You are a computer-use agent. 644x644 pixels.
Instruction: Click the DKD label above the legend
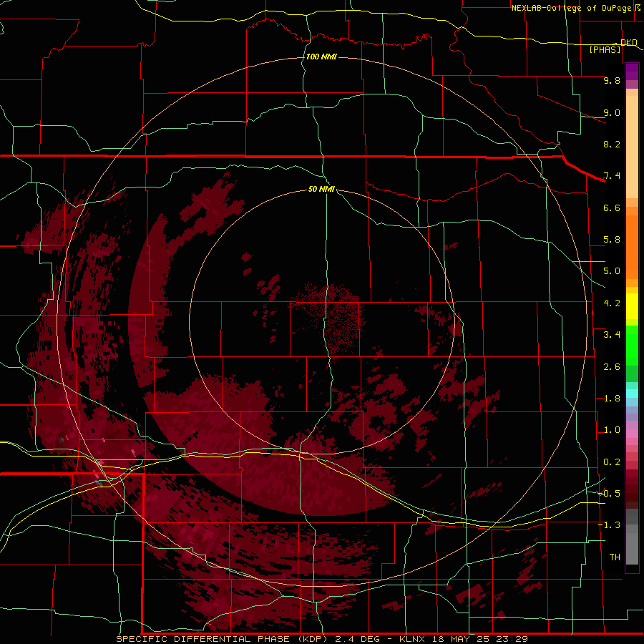point(629,42)
